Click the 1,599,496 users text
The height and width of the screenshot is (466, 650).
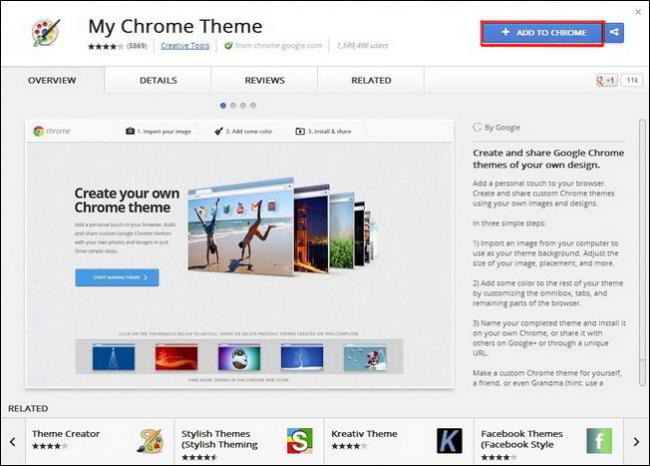pyautogui.click(x=362, y=46)
